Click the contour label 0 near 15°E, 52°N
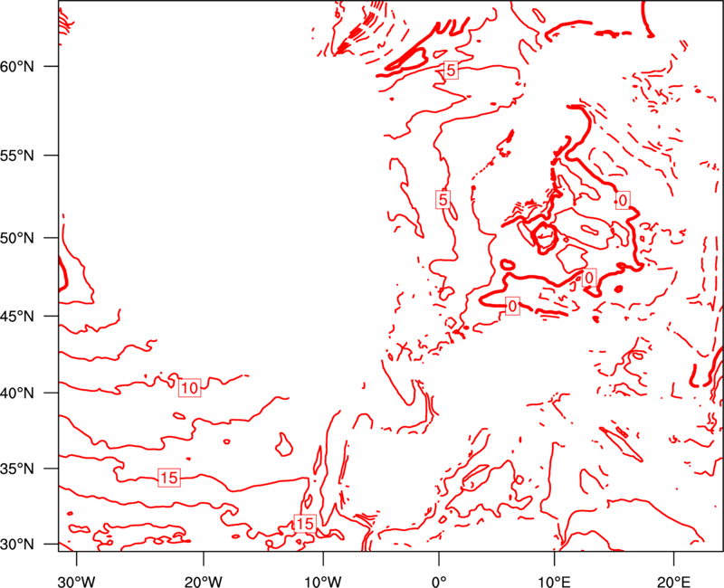The image size is (724, 588). 623,200
